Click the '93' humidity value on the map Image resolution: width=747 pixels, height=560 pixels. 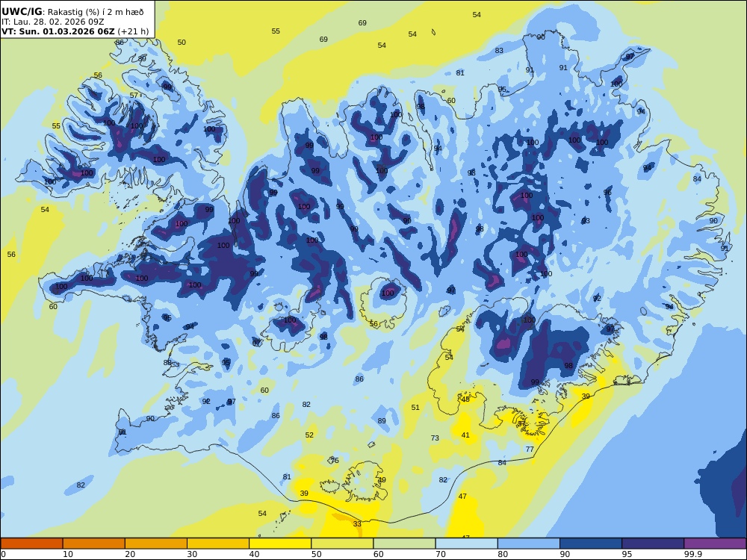(x=586, y=221)
